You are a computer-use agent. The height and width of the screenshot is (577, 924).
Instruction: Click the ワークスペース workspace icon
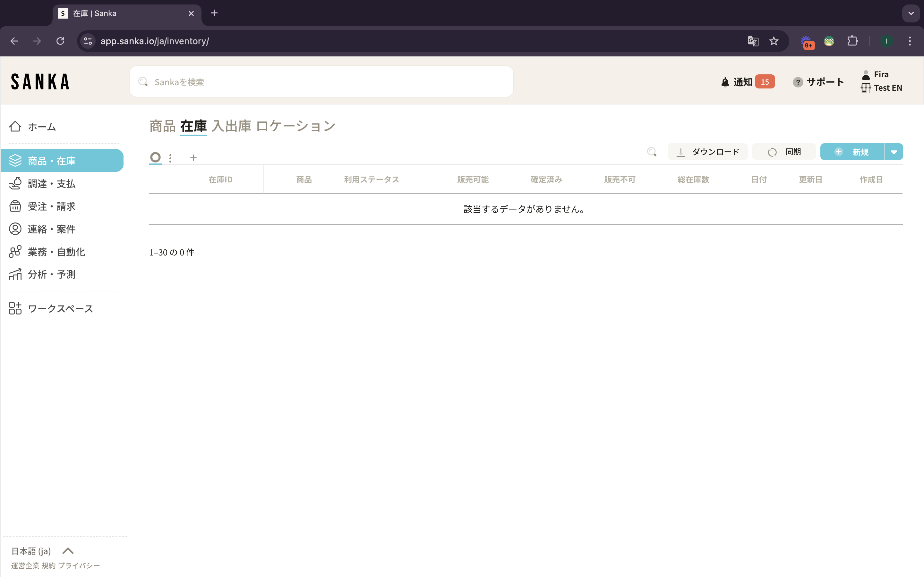(15, 308)
